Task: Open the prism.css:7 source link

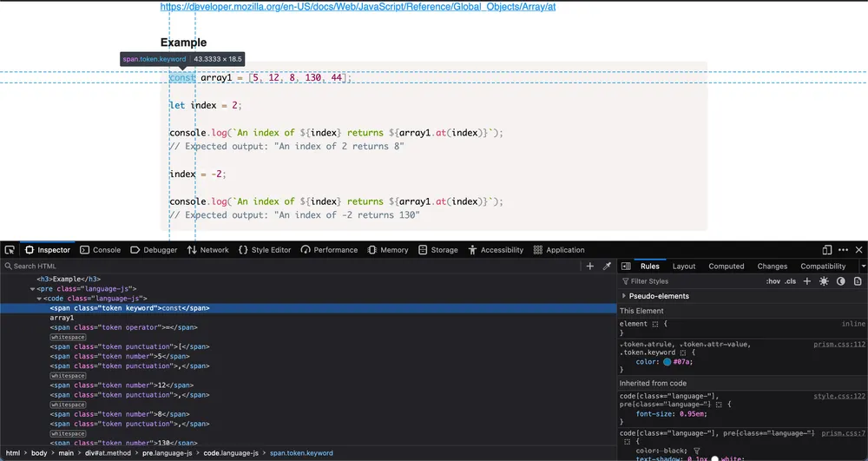Action: [x=844, y=433]
